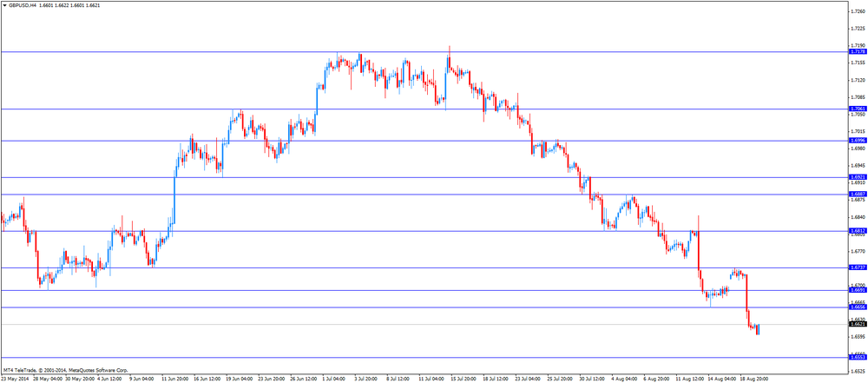This screenshot has width=868, height=383.
Task: Click the 28 May 04:00 time label
Action: pyautogui.click(x=48, y=380)
